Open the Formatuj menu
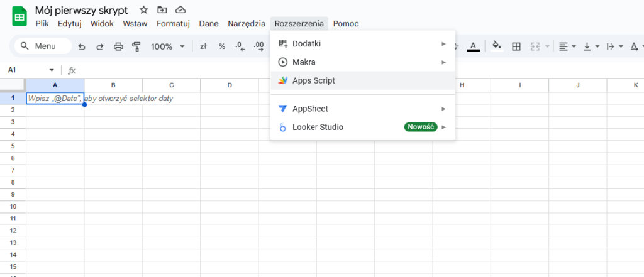Viewport: 644px width, 277px height. (173, 24)
